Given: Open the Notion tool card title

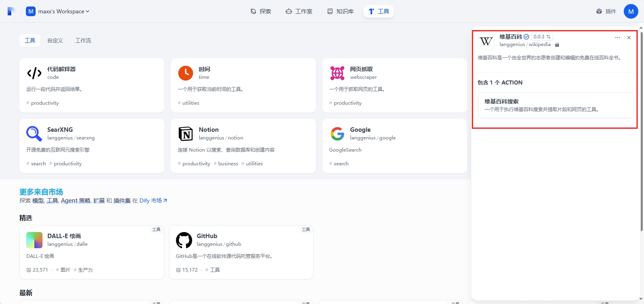Looking at the screenshot, I should pos(209,130).
